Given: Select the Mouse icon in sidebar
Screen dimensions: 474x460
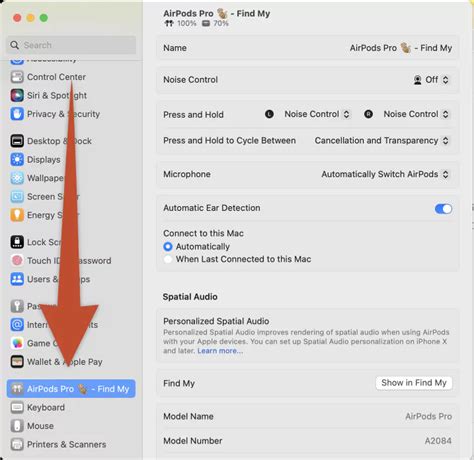Looking at the screenshot, I should [x=17, y=426].
